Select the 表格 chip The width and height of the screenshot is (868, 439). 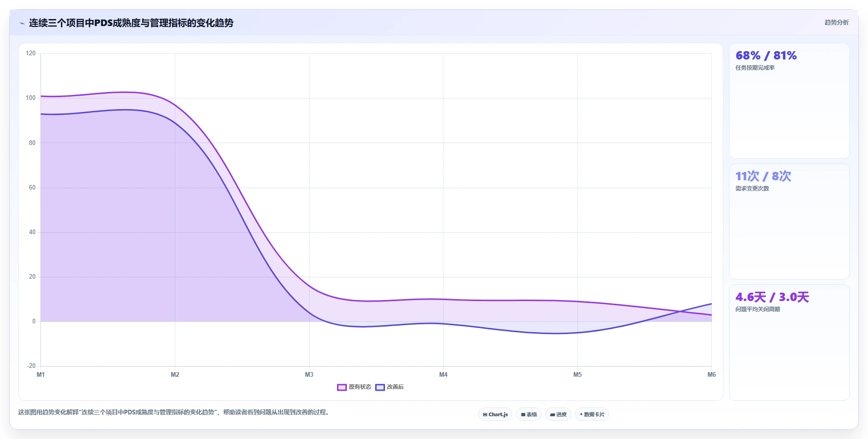[529, 414]
